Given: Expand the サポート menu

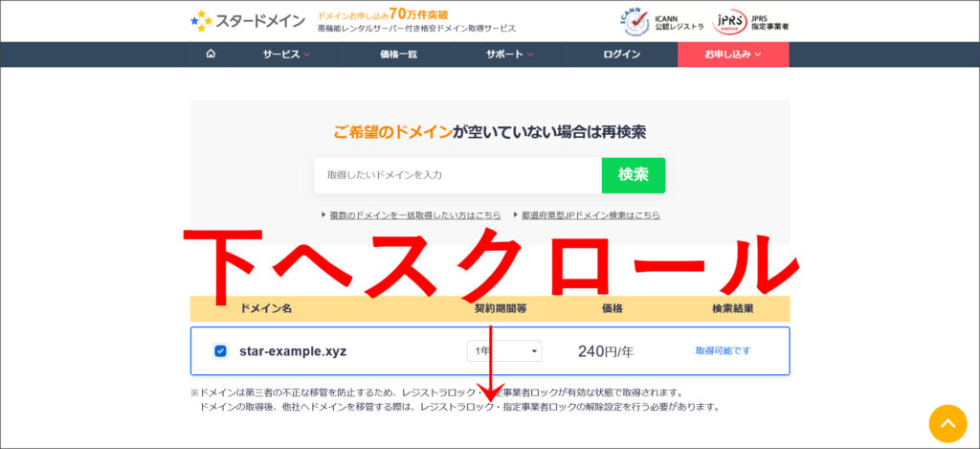Looking at the screenshot, I should (510, 55).
